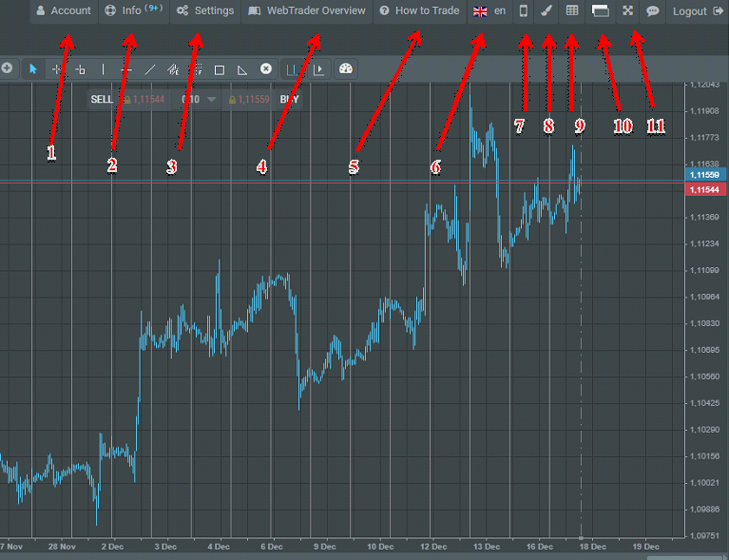
Task: Open the volume dropdown arrow between SELL and BUY
Action: point(212,99)
